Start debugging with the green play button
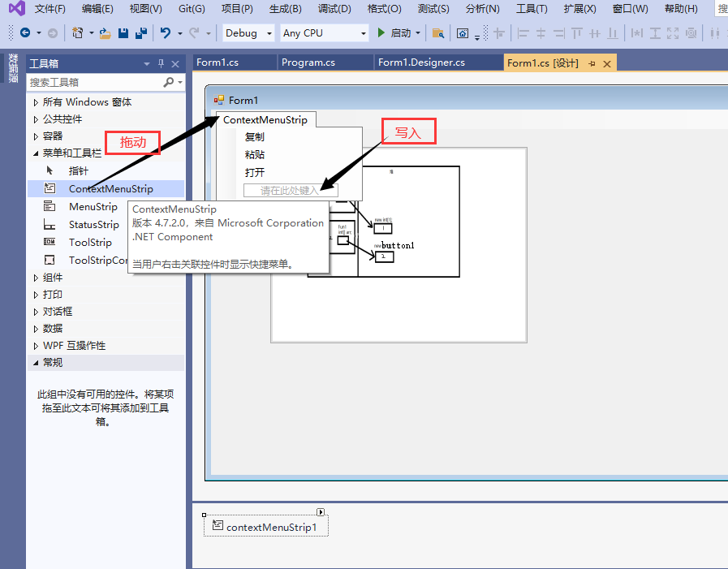The image size is (728, 569). [x=381, y=32]
